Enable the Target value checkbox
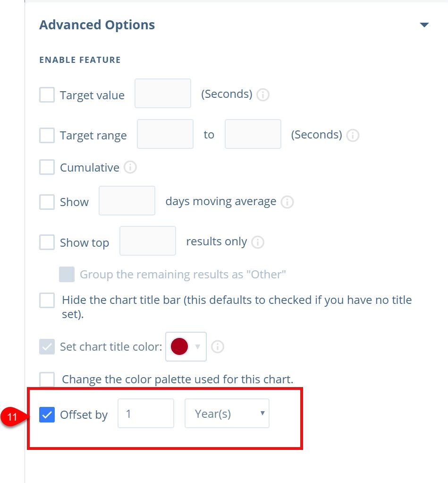The image size is (448, 483). [x=47, y=95]
